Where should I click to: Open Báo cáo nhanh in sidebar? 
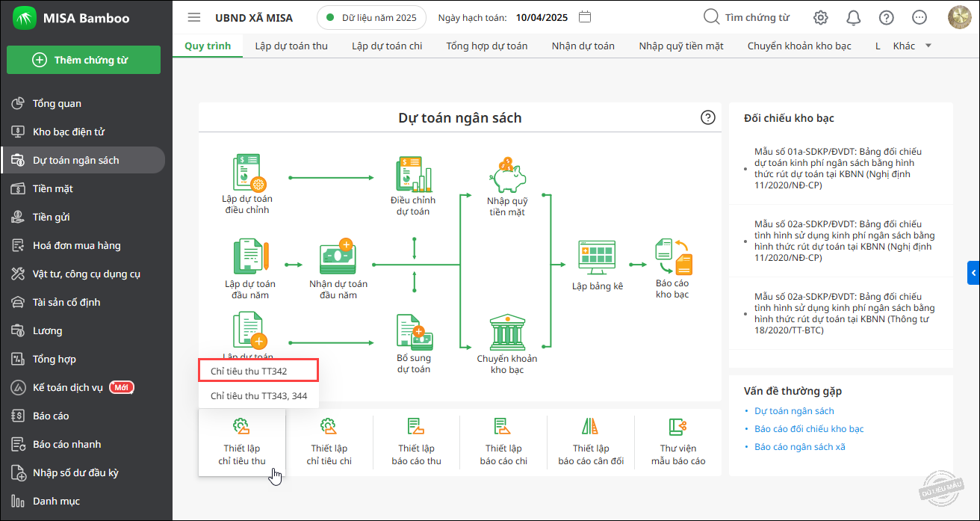(84, 444)
